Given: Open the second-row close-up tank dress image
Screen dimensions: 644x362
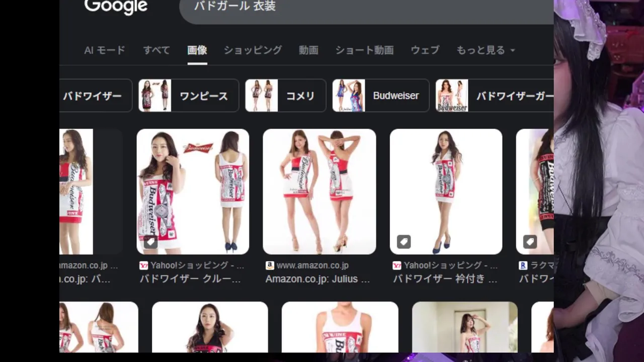Looking at the screenshot, I should pyautogui.click(x=340, y=327).
